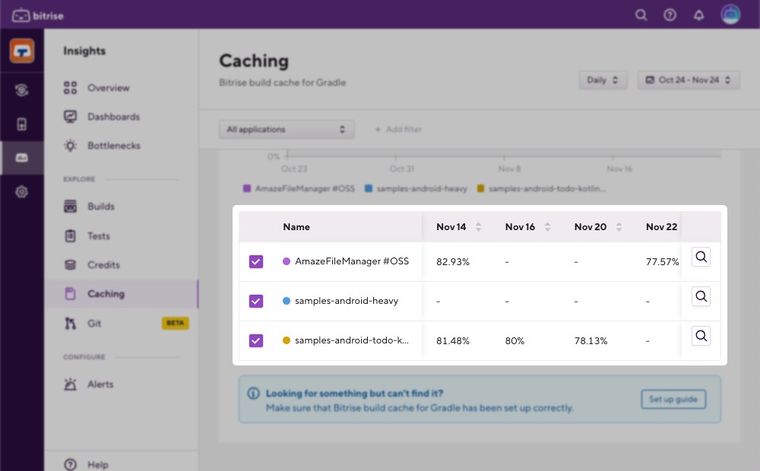Open the Alerts page label
The width and height of the screenshot is (760, 471).
(100, 384)
